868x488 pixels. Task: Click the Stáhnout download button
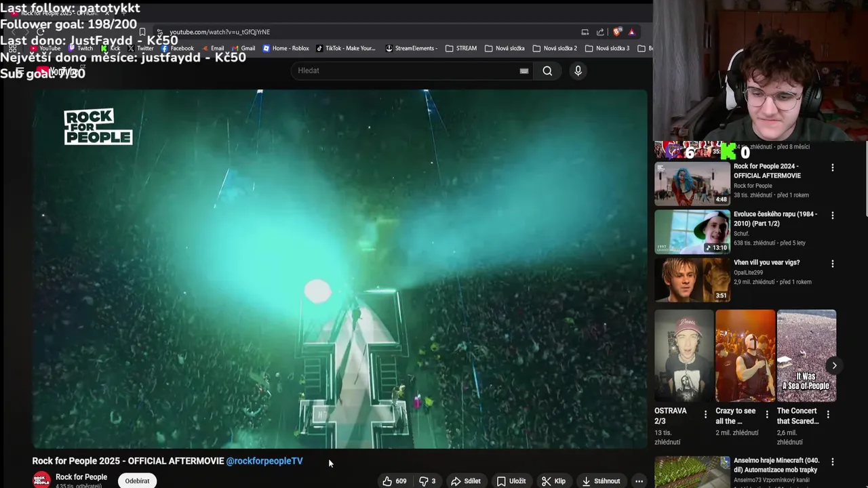[x=601, y=481]
